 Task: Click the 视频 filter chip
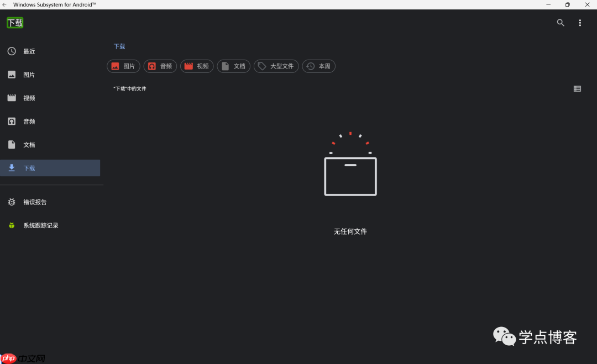[197, 66]
